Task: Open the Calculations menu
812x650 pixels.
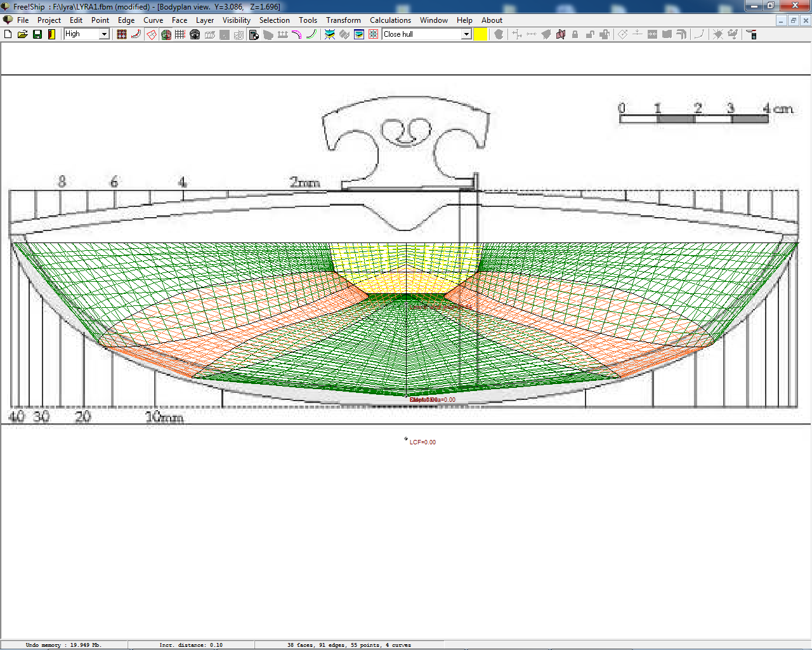Action: coord(390,20)
